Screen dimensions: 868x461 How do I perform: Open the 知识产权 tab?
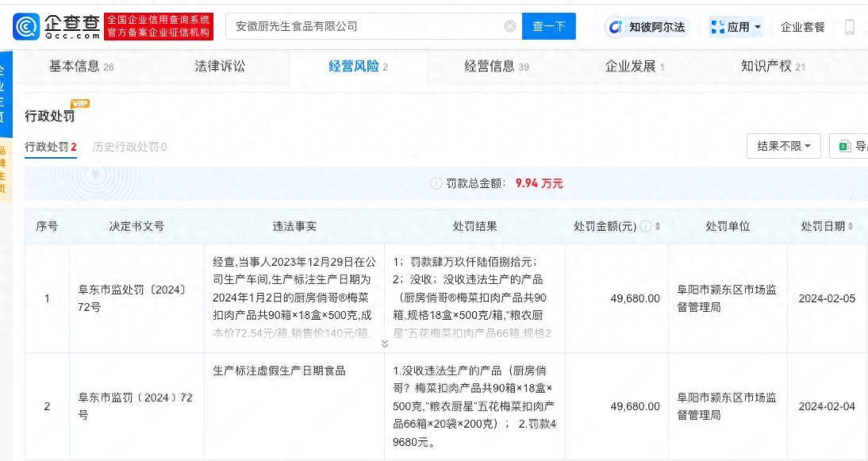[773, 67]
